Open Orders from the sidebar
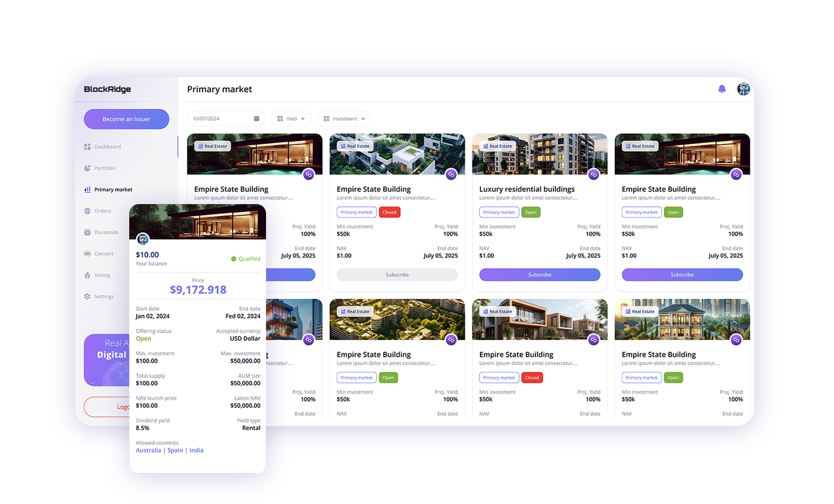The image size is (834, 504). [102, 211]
